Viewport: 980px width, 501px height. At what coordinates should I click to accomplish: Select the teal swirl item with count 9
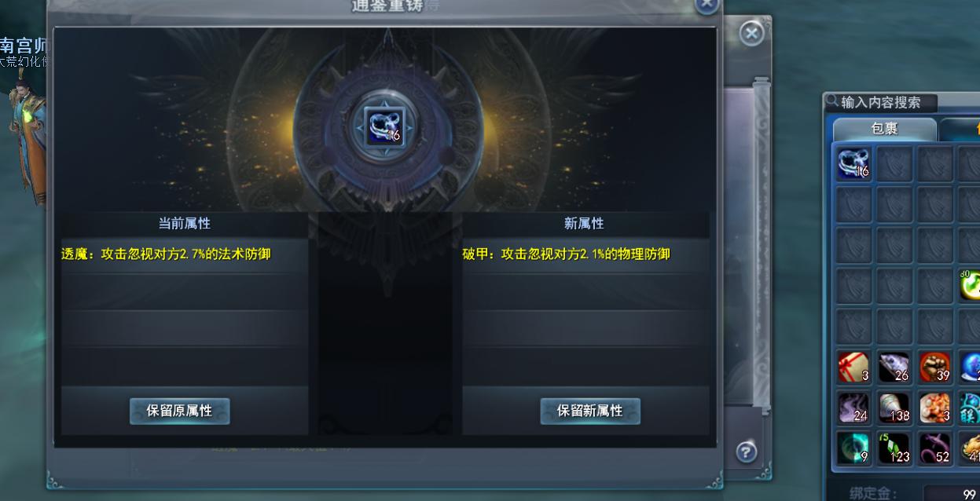point(853,448)
